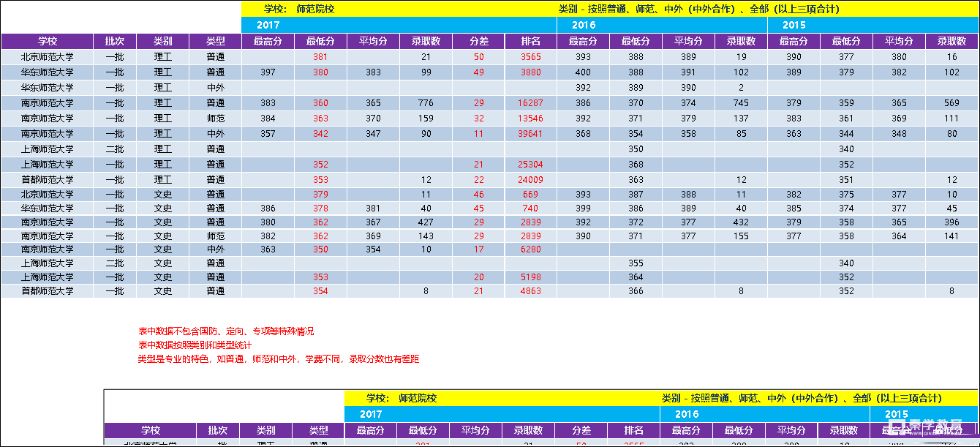
Task: Select the admission count 143
Action: (x=426, y=236)
